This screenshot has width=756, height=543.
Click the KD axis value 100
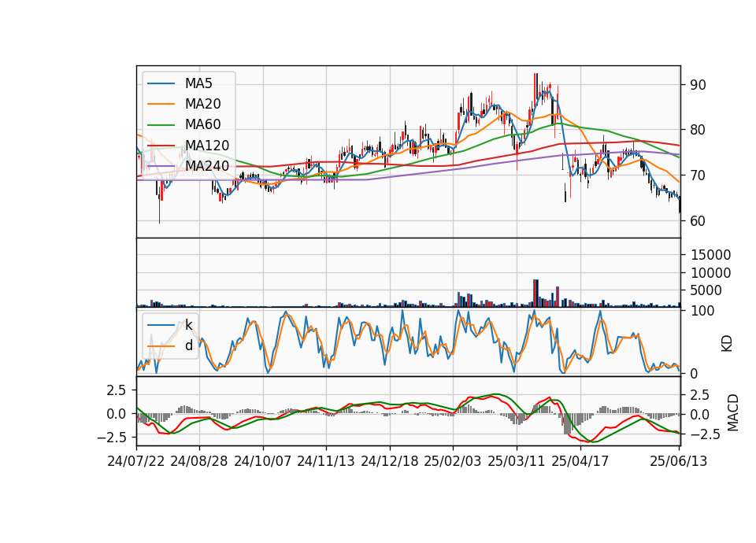click(x=702, y=311)
